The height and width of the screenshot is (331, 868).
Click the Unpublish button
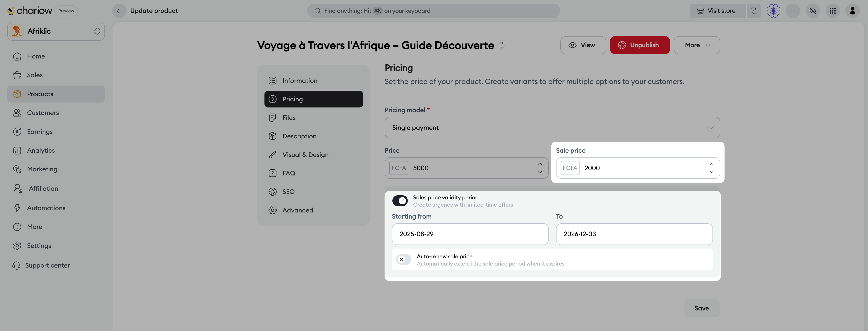pos(640,45)
